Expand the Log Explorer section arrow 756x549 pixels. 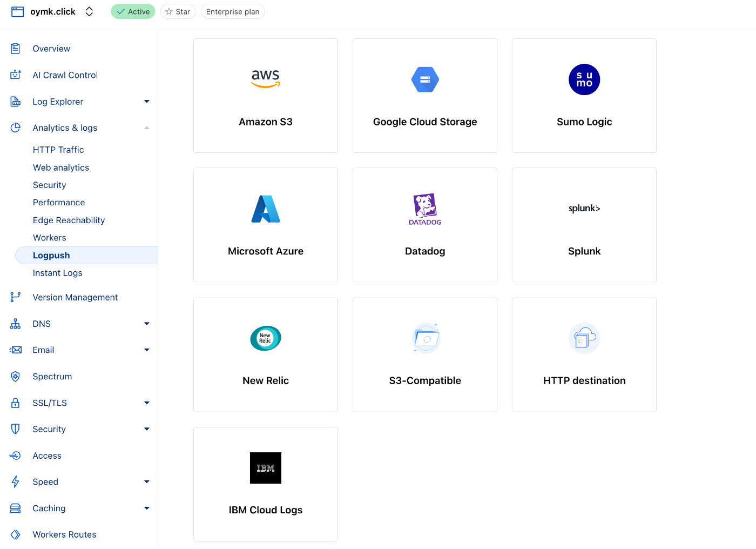[147, 102]
